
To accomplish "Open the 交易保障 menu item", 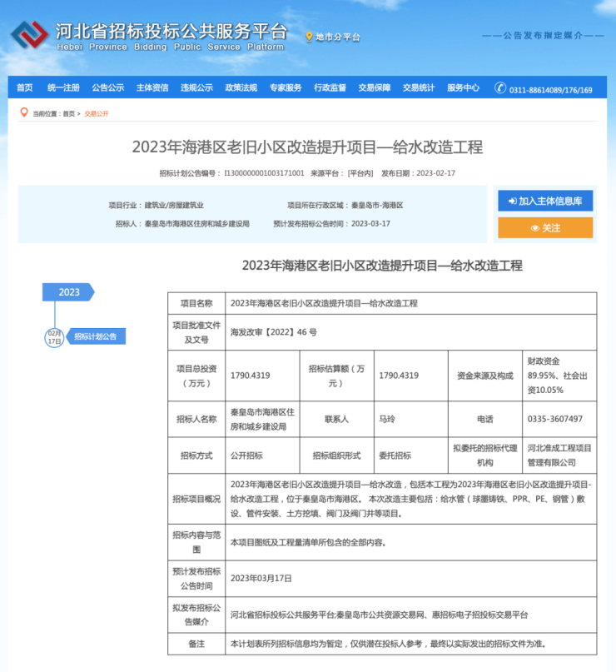I will click(375, 88).
